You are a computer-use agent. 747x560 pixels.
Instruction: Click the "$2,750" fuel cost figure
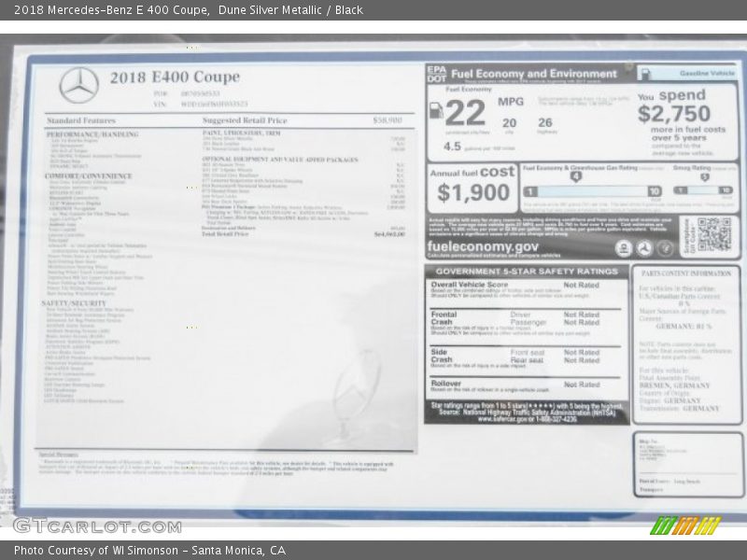(674, 113)
